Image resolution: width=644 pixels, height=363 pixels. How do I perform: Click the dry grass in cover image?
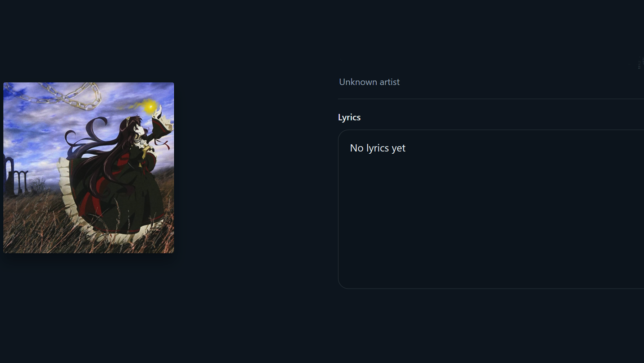tap(36, 224)
